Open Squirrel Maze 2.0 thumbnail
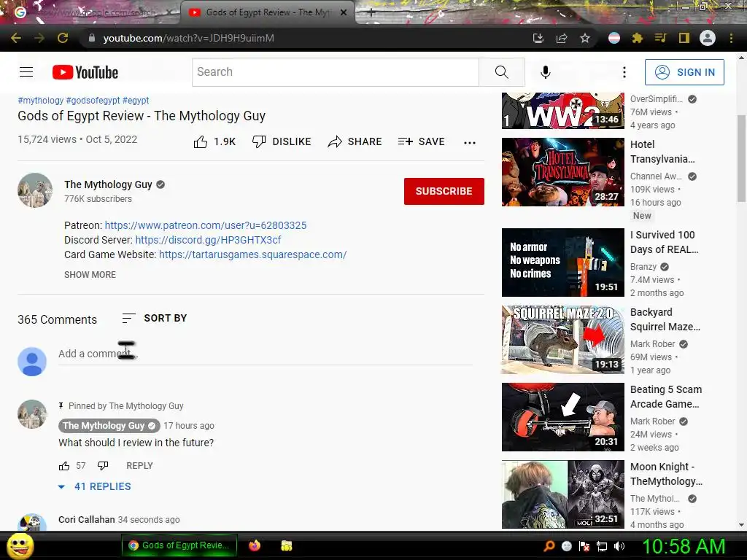 click(x=562, y=340)
